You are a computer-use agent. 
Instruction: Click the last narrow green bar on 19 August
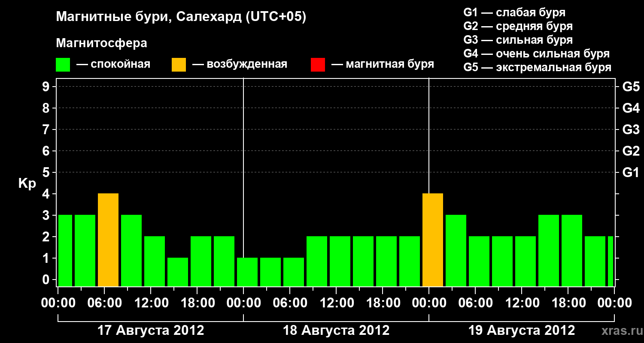[x=611, y=262]
